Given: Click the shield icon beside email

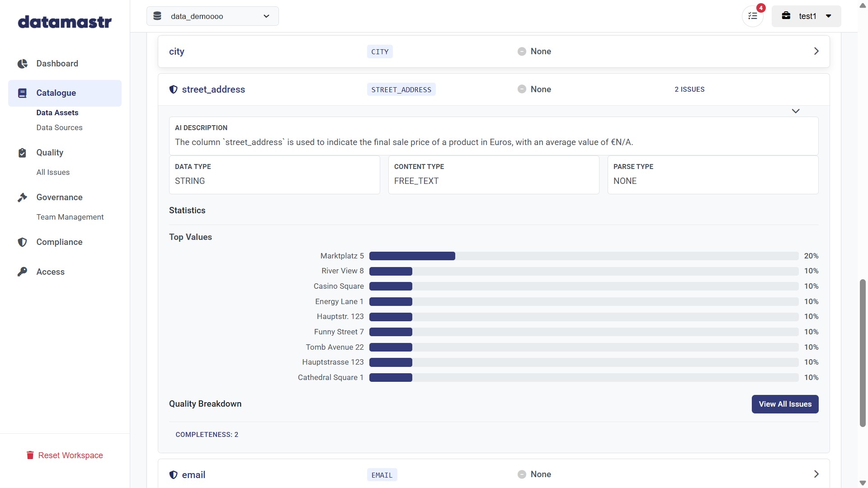Looking at the screenshot, I should click(173, 475).
